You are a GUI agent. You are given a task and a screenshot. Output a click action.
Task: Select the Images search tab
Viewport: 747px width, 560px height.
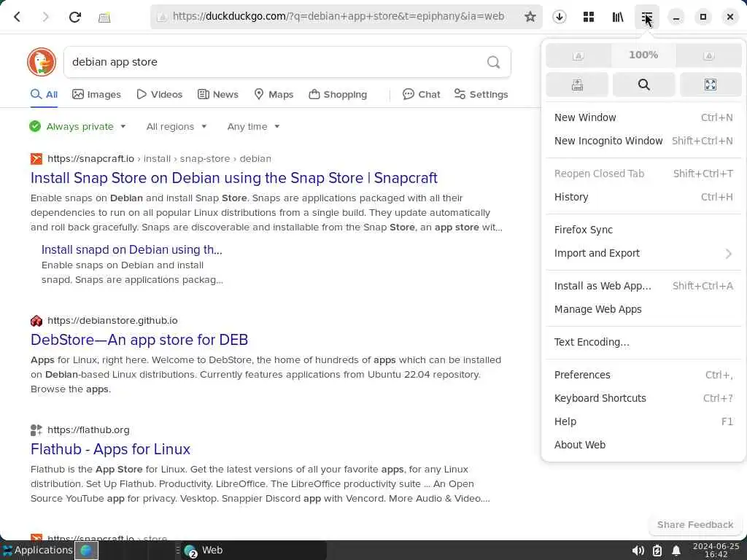[97, 94]
